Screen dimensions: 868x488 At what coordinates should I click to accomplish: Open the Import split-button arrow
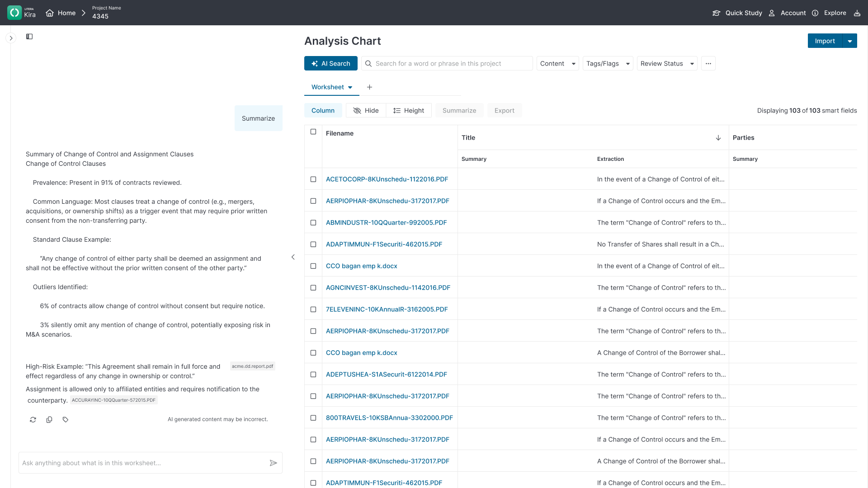850,41
